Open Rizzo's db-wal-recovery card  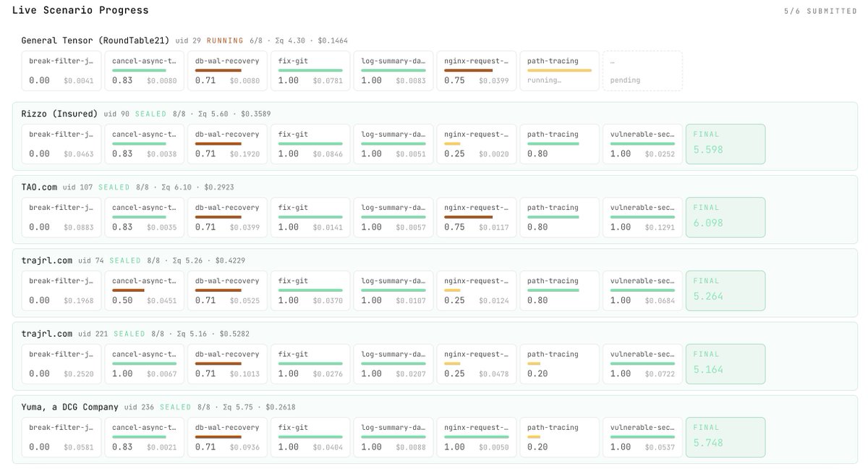pyautogui.click(x=228, y=144)
